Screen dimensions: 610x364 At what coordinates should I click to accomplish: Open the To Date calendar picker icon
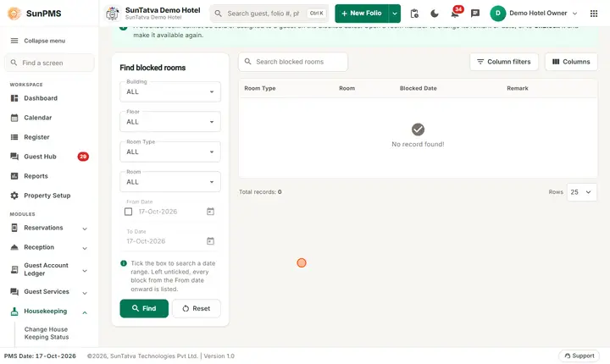(210, 241)
